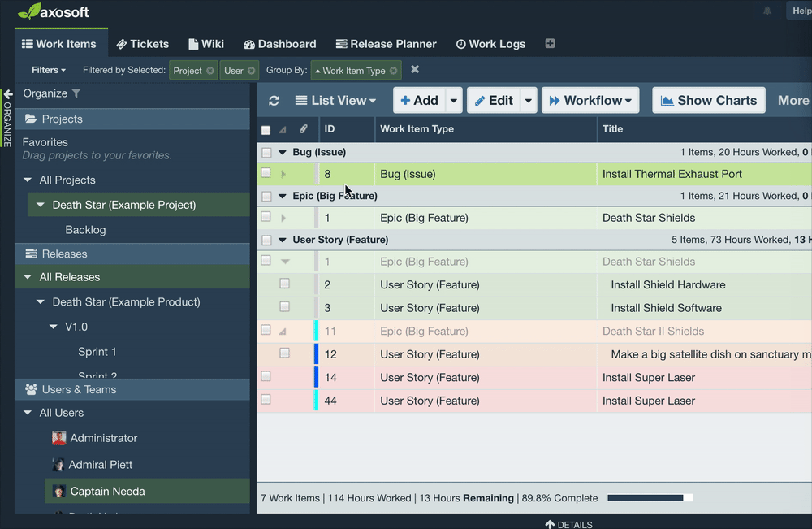This screenshot has height=529, width=812.
Task: Collapse the Organize panel arrow
Action: coord(8,95)
